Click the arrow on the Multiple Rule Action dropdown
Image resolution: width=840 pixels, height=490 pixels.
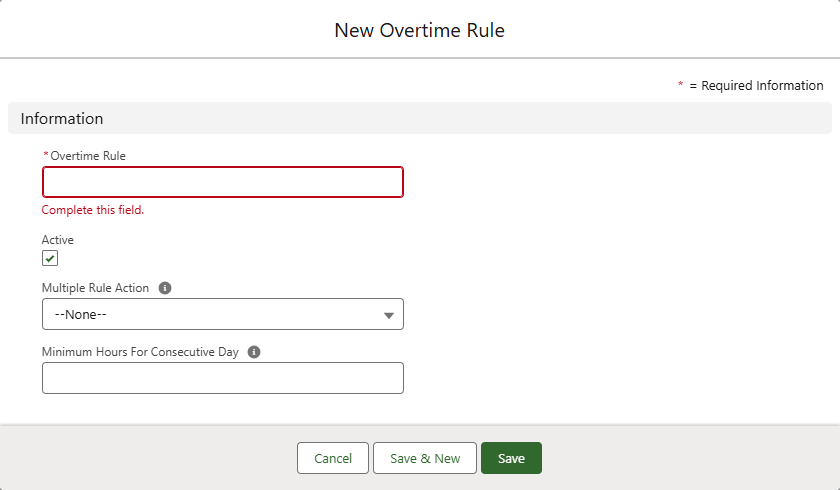pyautogui.click(x=388, y=315)
